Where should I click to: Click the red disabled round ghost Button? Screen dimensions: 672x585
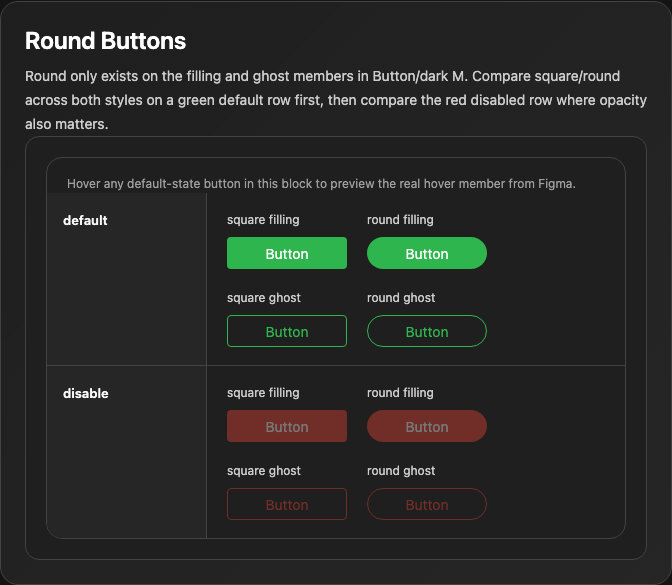(427, 504)
